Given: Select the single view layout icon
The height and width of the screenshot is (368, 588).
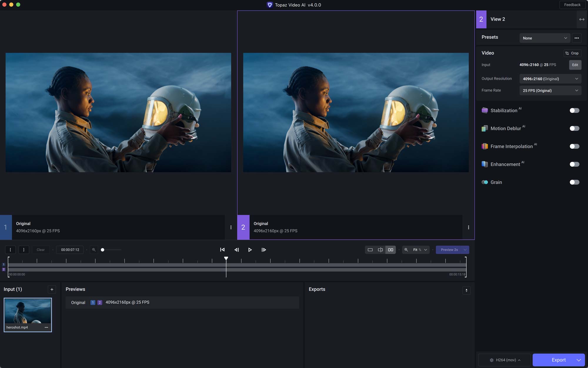Looking at the screenshot, I should [371, 250].
